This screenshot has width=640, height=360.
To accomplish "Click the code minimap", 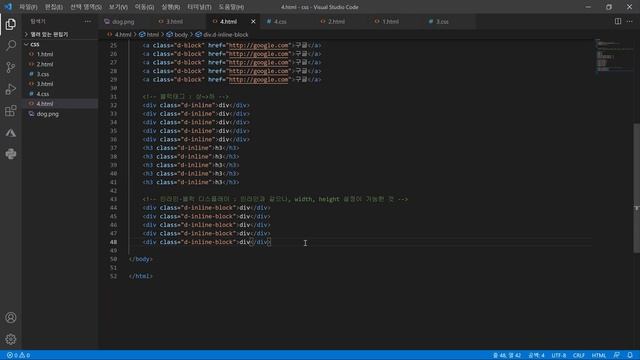I will 613,56.
